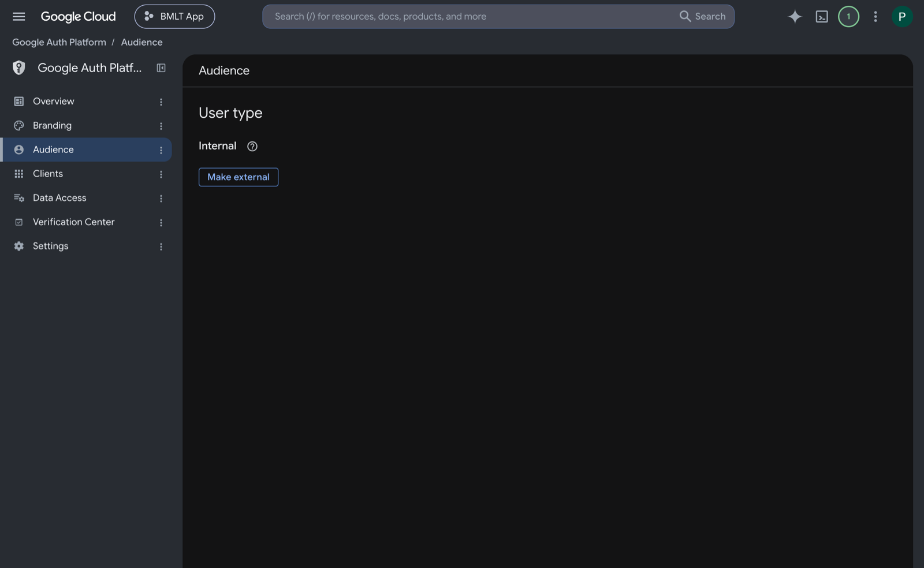Open more options for Overview
The height and width of the screenshot is (568, 924).
pyautogui.click(x=161, y=102)
